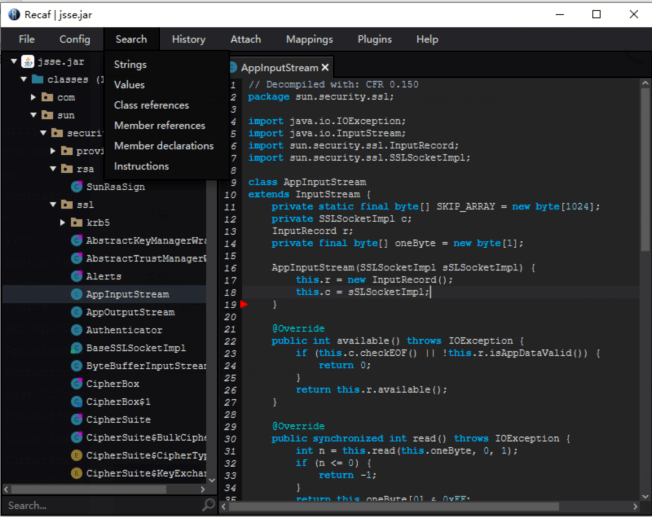Click the jsse.jar Java archive icon

coord(27,61)
